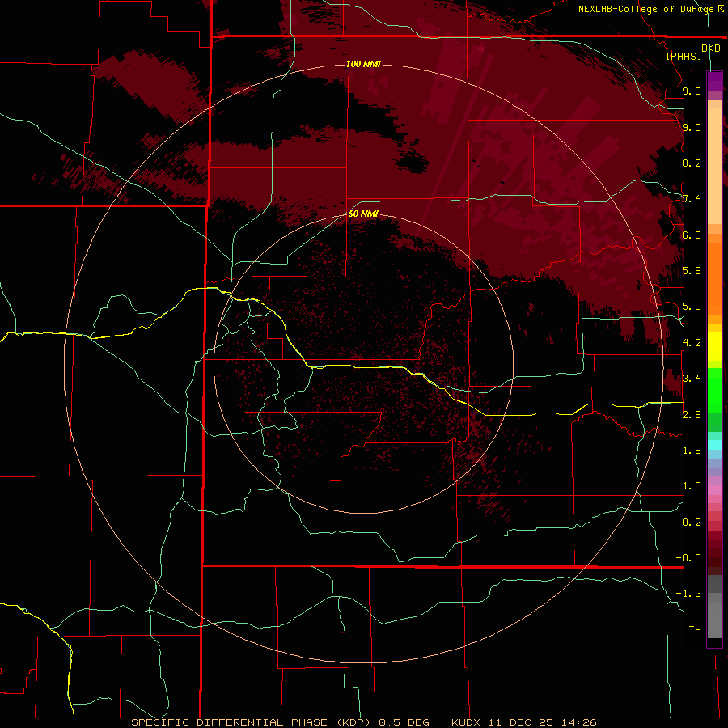Pick the pink segment near 1.0 on color bar
728x728 pixels.
click(x=714, y=490)
